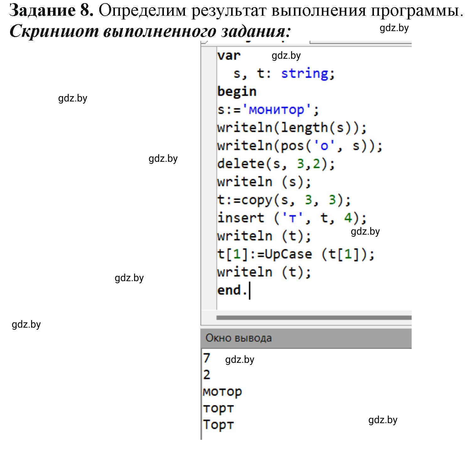The image size is (476, 453).
Task: Click output value '7'
Action: 207,358
